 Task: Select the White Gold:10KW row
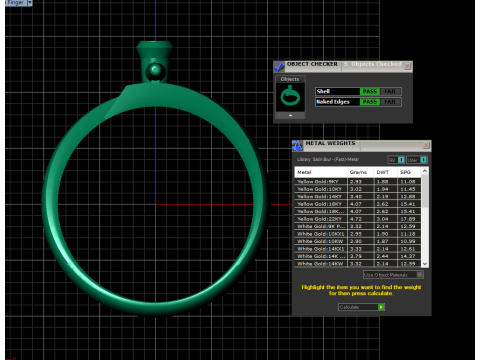click(x=358, y=241)
